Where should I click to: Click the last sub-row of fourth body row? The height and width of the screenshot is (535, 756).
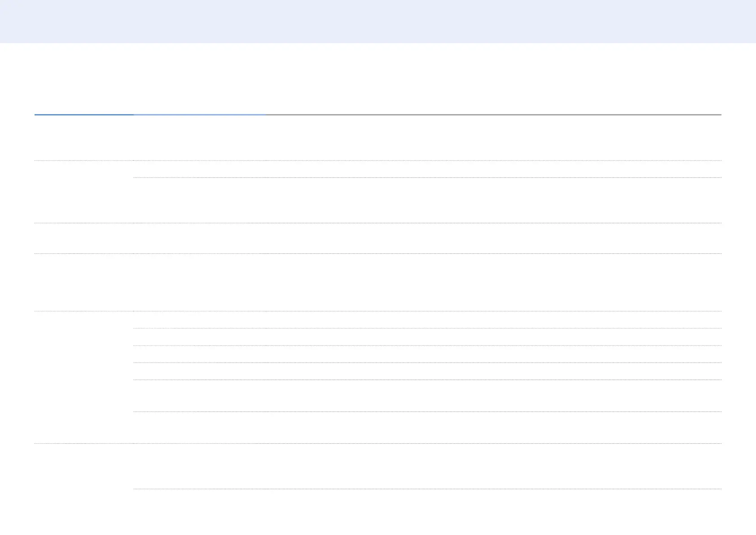(x=427, y=427)
